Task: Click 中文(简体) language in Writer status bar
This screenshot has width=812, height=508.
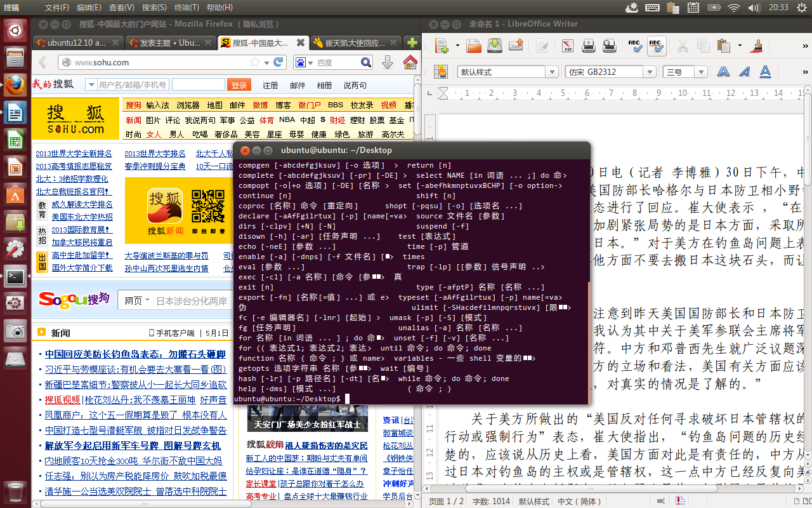Action: [x=579, y=502]
